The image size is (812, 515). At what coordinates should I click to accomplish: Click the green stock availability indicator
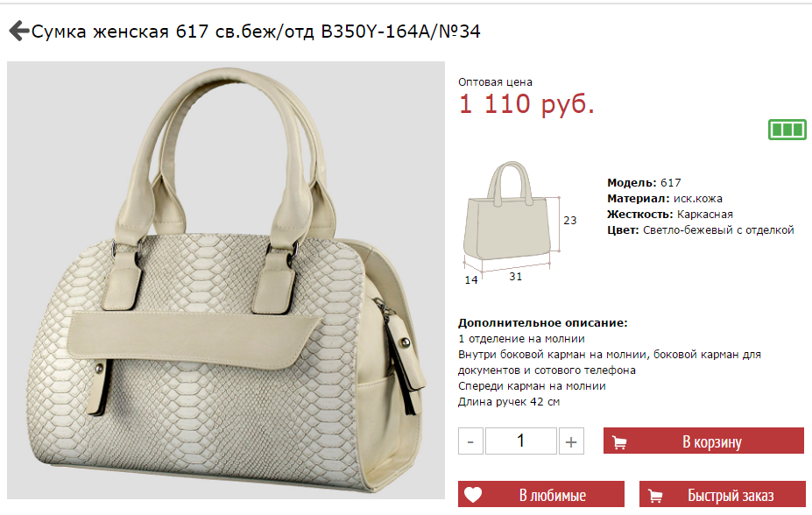click(x=787, y=130)
